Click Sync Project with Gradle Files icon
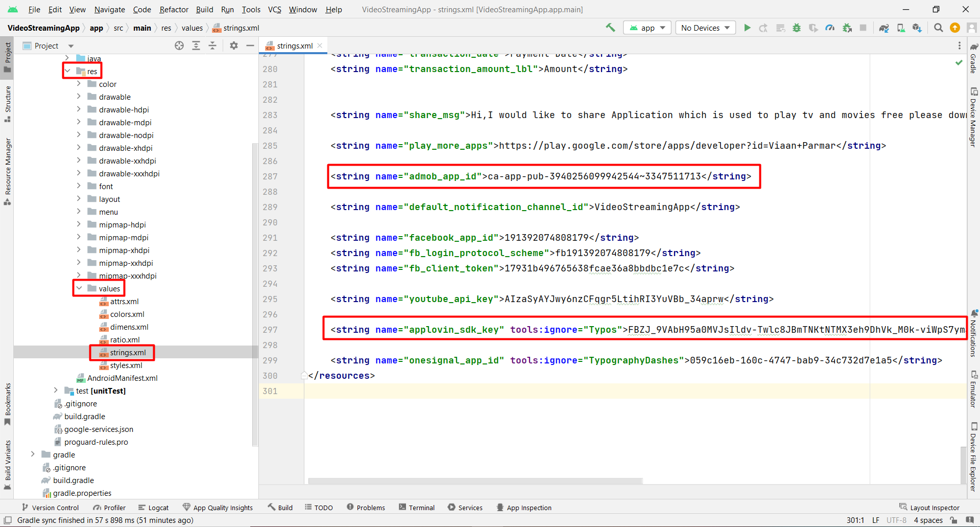 point(884,28)
